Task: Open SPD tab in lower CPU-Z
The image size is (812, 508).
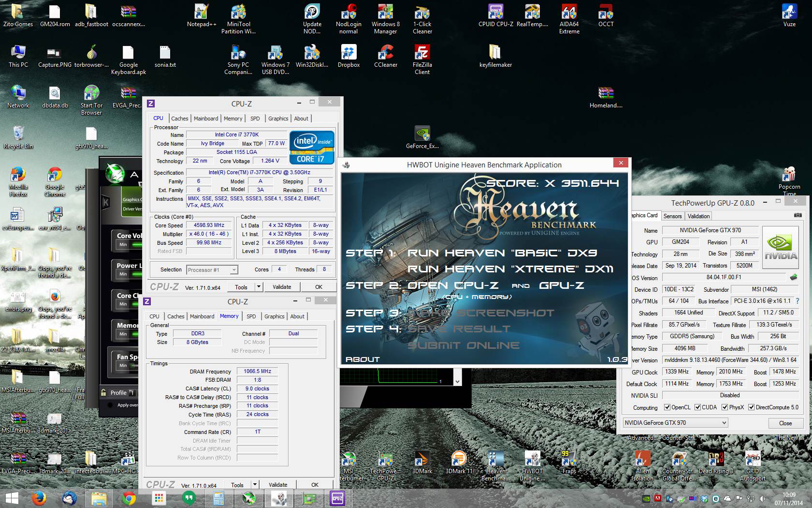Action: (251, 316)
